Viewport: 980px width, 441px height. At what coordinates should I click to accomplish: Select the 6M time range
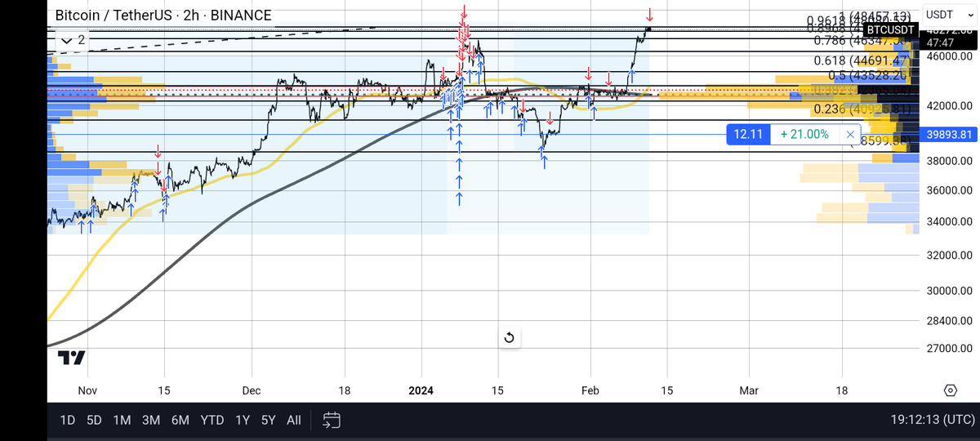(180, 421)
